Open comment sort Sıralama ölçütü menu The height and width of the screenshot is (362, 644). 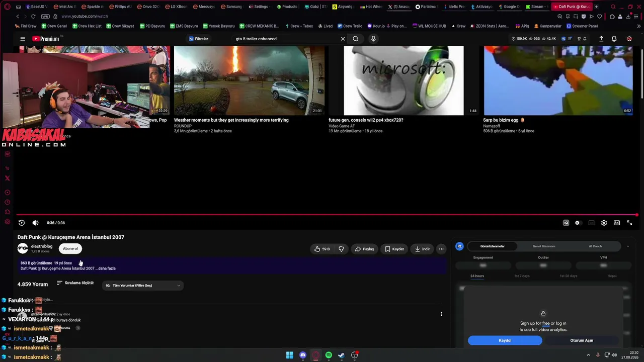click(x=75, y=283)
